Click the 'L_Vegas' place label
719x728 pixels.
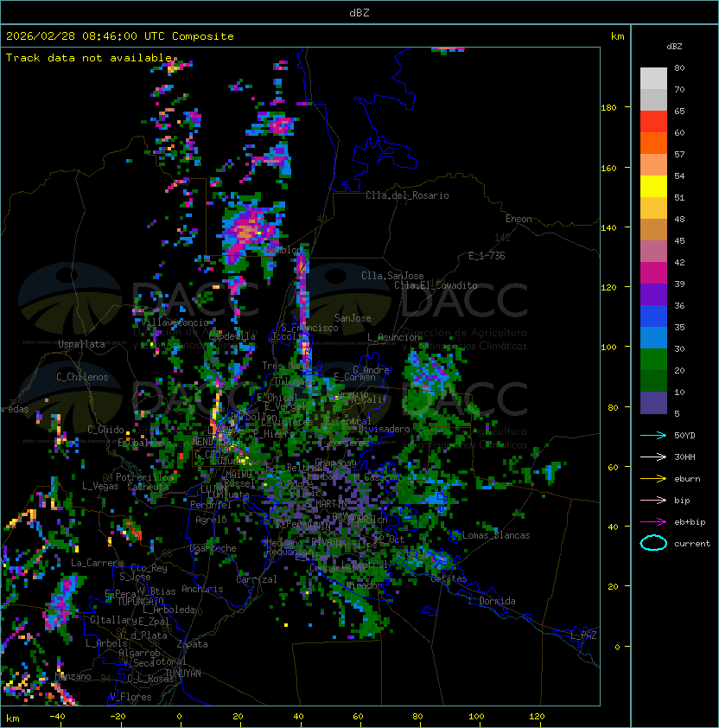click(x=100, y=486)
